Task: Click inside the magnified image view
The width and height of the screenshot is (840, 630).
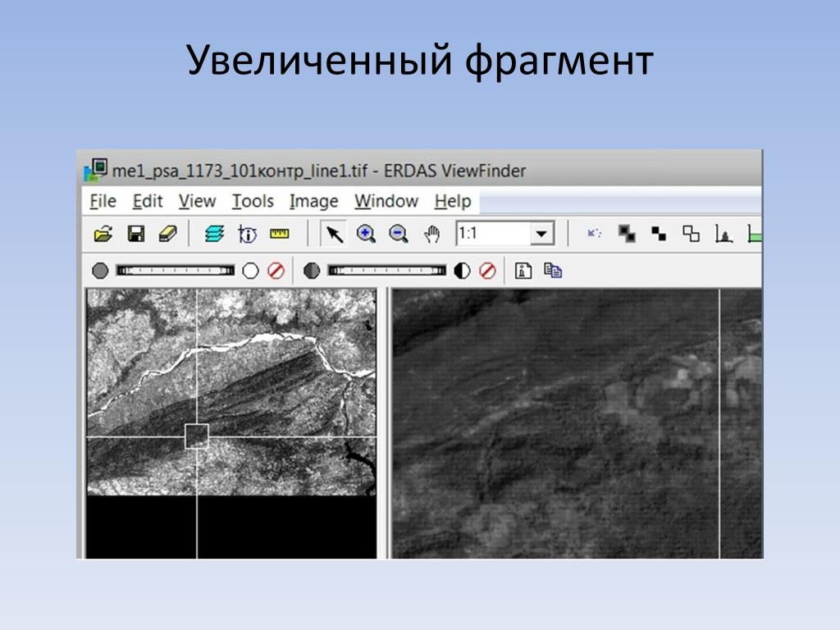Action: tap(577, 423)
